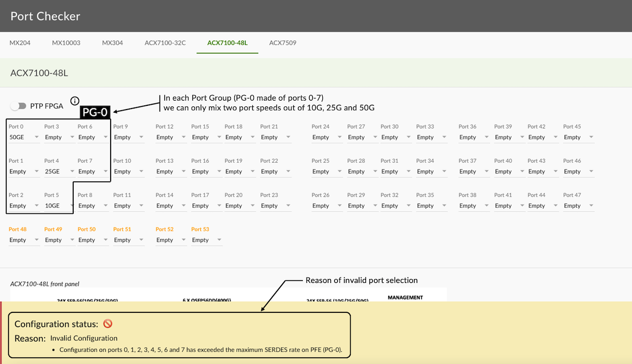Click the ACX7100-48L active tab
Screen dimensions: 632x364
pos(228,43)
